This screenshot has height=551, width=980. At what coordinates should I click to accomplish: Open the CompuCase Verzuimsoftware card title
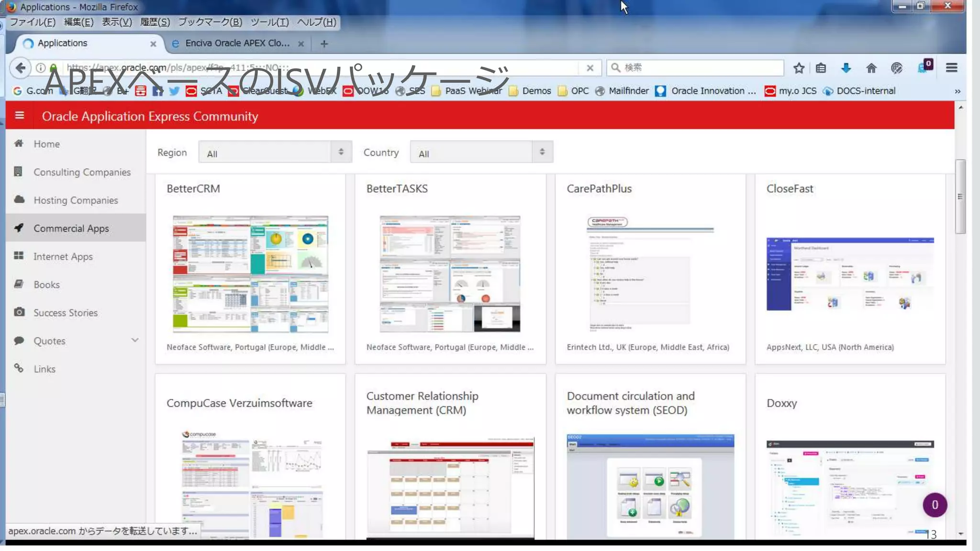pyautogui.click(x=239, y=403)
